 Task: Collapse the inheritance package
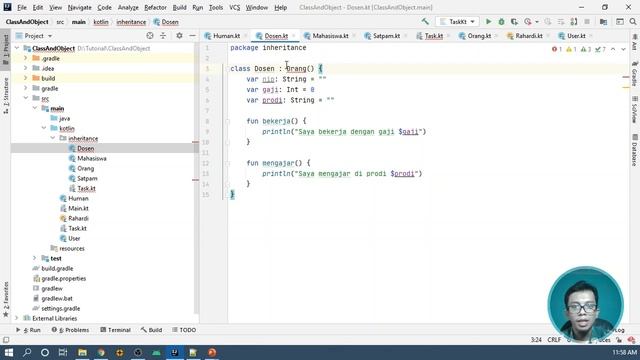coord(53,138)
